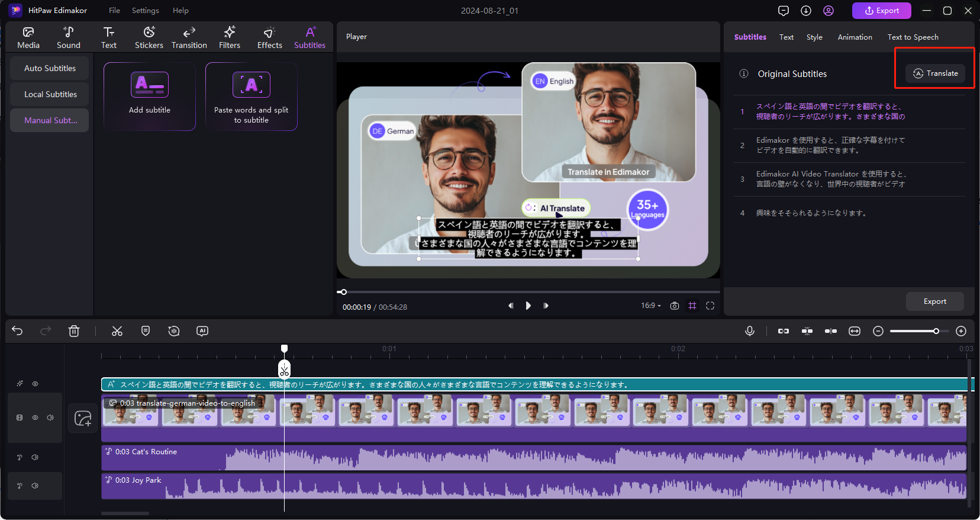Click the auto ripple icon in timeline toolbar
Image resolution: width=980 pixels, height=520 pixels.
[x=831, y=331]
